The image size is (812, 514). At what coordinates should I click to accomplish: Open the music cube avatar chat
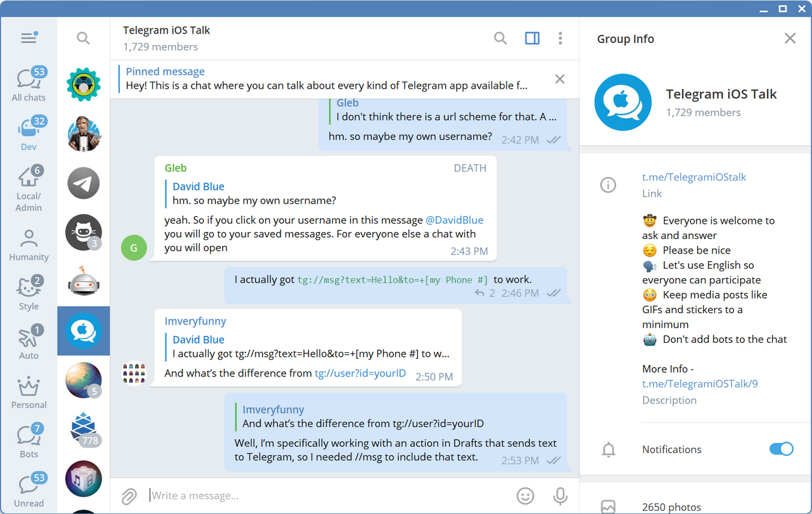(x=83, y=478)
